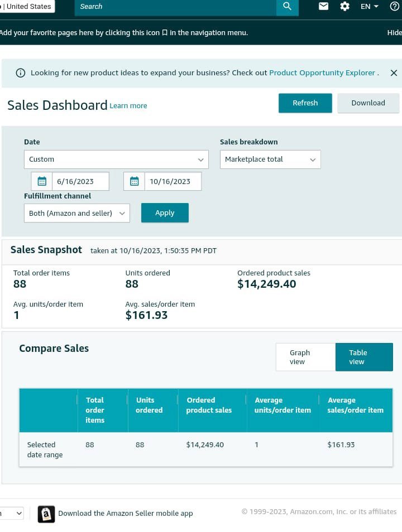Open the Custom date range dropdown

[x=116, y=159]
